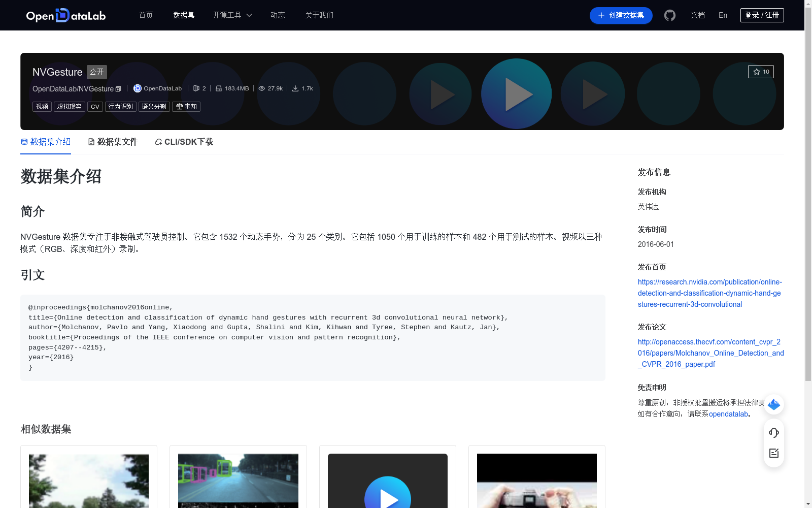
Task: Click the storage size 183.4MB icon
Action: pos(218,88)
